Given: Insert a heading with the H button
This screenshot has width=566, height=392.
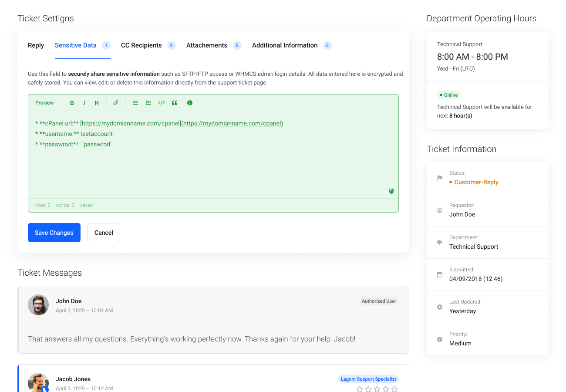Looking at the screenshot, I should pos(97,103).
